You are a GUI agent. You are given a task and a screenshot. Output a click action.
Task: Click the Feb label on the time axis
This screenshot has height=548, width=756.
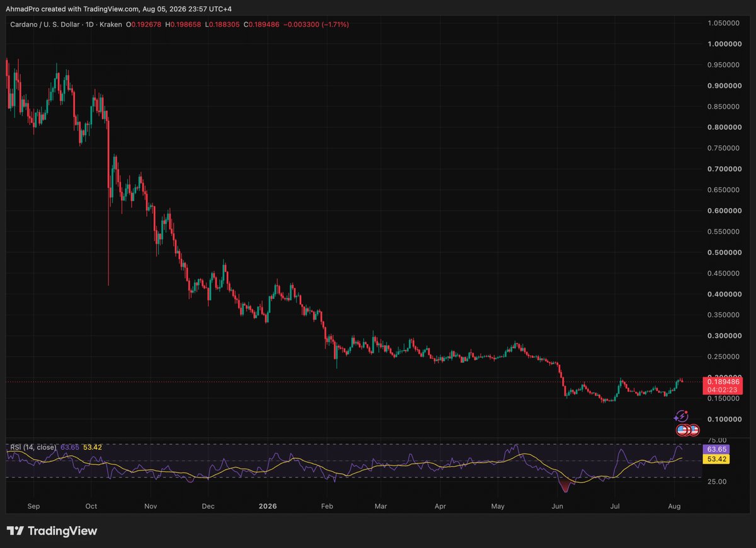click(x=326, y=506)
